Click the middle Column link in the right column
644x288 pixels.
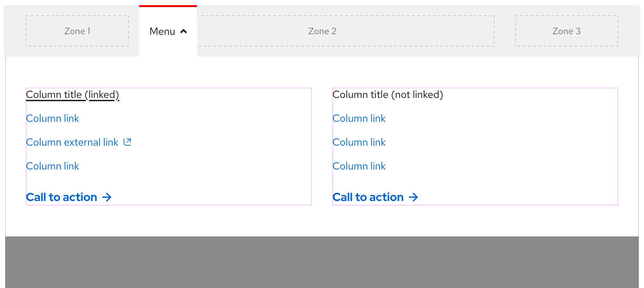(x=359, y=142)
